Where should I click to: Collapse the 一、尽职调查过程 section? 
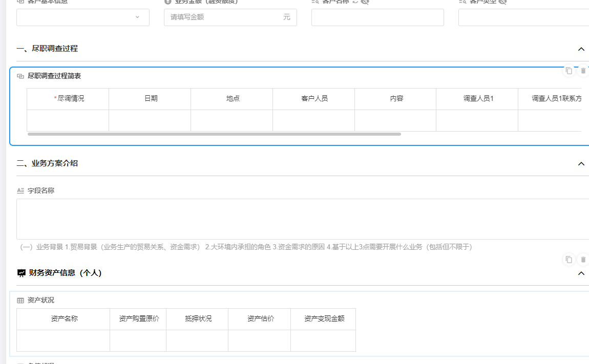click(581, 49)
